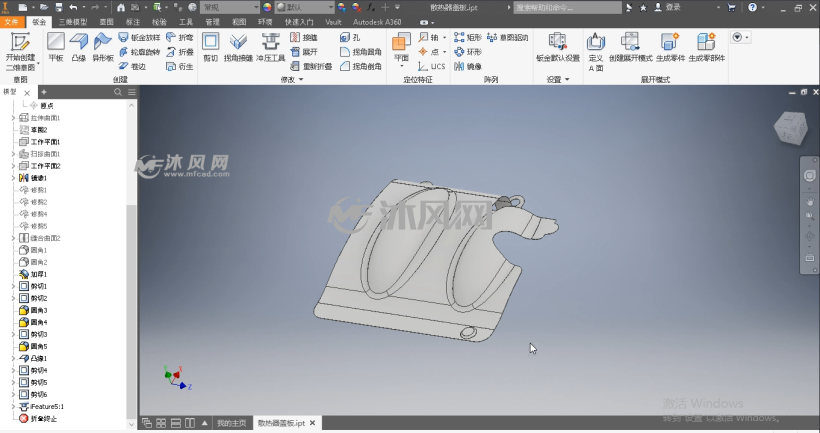
Task: Expand the 镜像1 tree node
Action: (x=13, y=178)
